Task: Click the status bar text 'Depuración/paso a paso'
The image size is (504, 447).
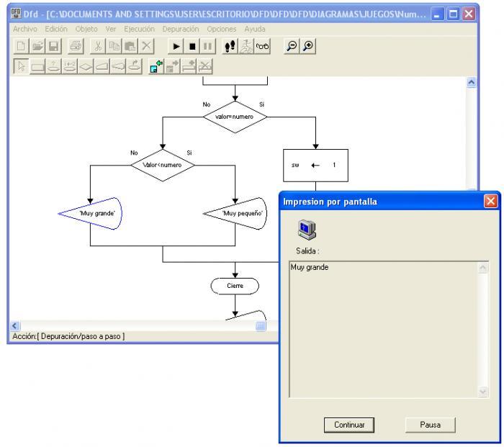Action: coord(81,336)
